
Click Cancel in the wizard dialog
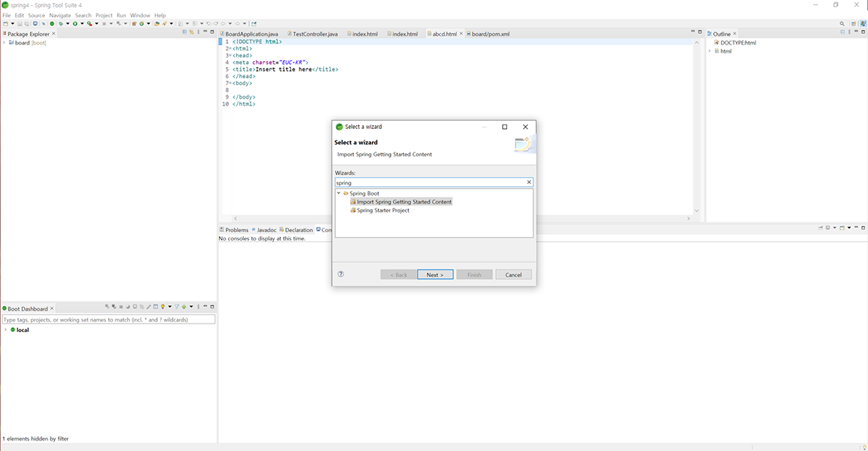pyautogui.click(x=513, y=275)
